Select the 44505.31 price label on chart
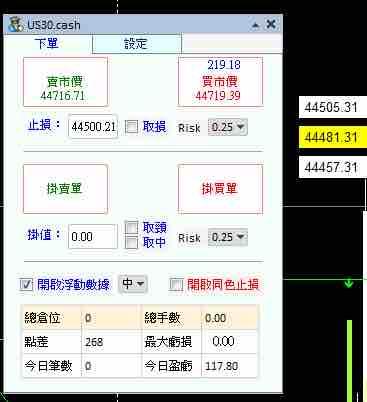This screenshot has height=402, width=367. click(x=333, y=107)
